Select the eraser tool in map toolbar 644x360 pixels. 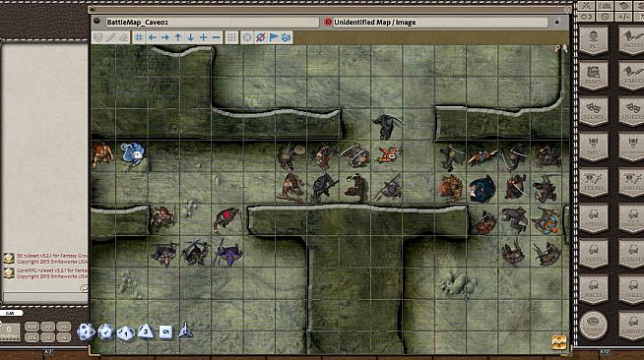124,37
